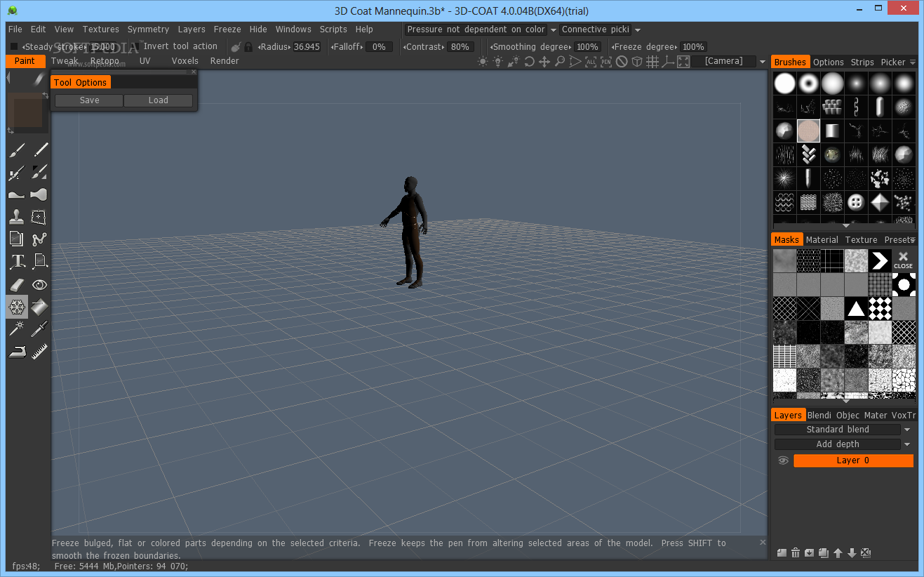Image resolution: width=924 pixels, height=577 pixels.
Task: Click the Radius value slider field
Action: click(x=307, y=47)
